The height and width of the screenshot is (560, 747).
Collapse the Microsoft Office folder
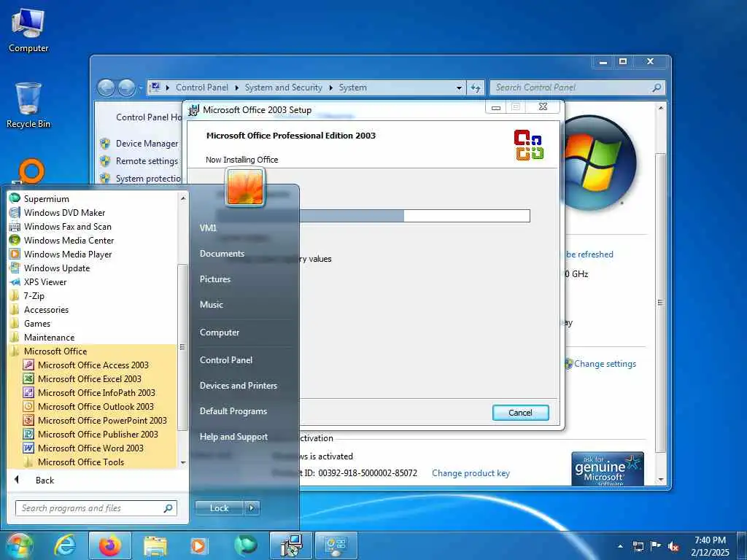[55, 351]
